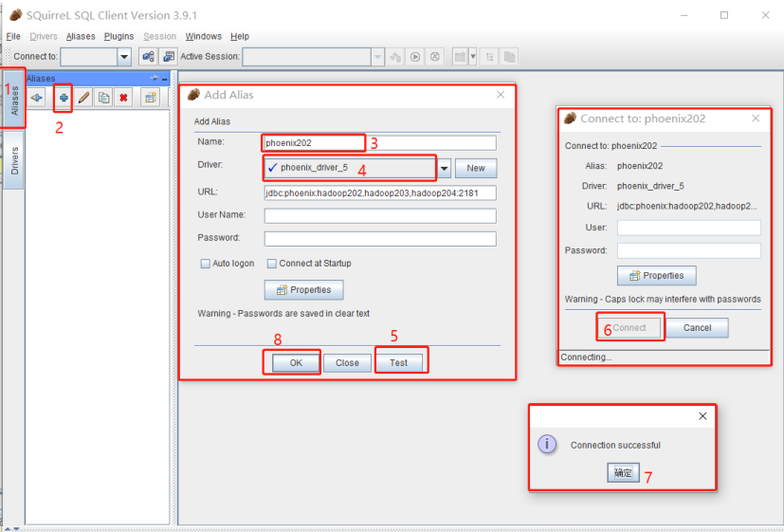
Task: Click the commit icon beside Active Session
Action: coord(415,57)
